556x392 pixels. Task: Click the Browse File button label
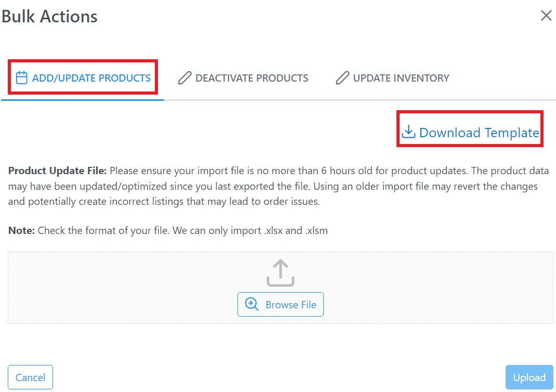[291, 305]
